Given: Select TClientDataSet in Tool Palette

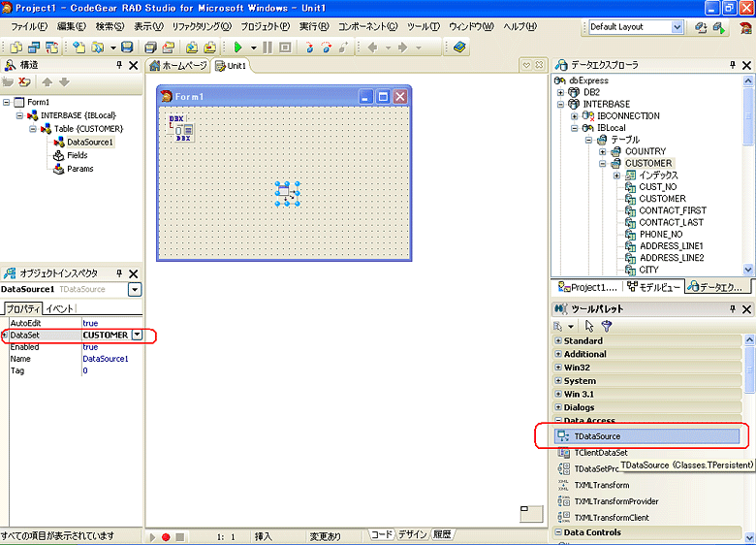Looking at the screenshot, I should tap(601, 453).
